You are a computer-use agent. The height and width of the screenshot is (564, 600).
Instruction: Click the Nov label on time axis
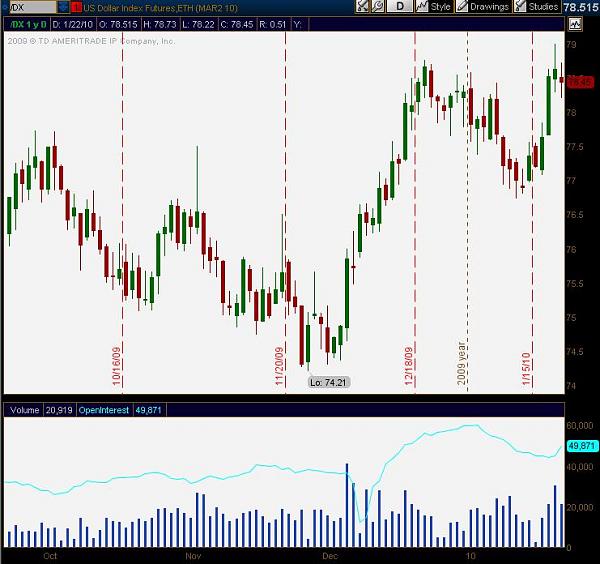click(x=193, y=556)
